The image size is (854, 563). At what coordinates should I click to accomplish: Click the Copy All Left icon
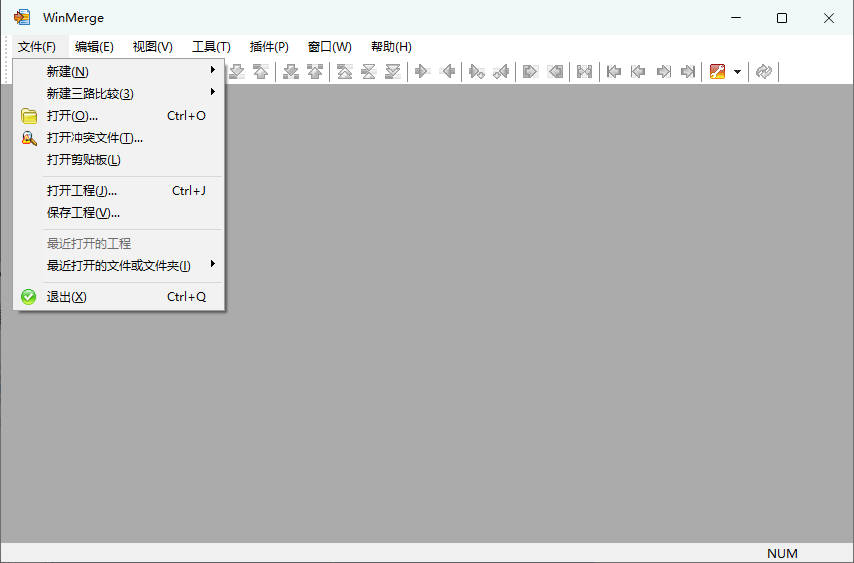point(555,71)
